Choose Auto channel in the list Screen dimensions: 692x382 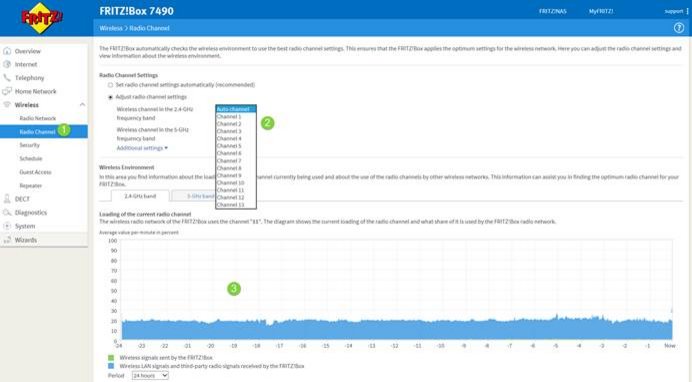(236, 109)
